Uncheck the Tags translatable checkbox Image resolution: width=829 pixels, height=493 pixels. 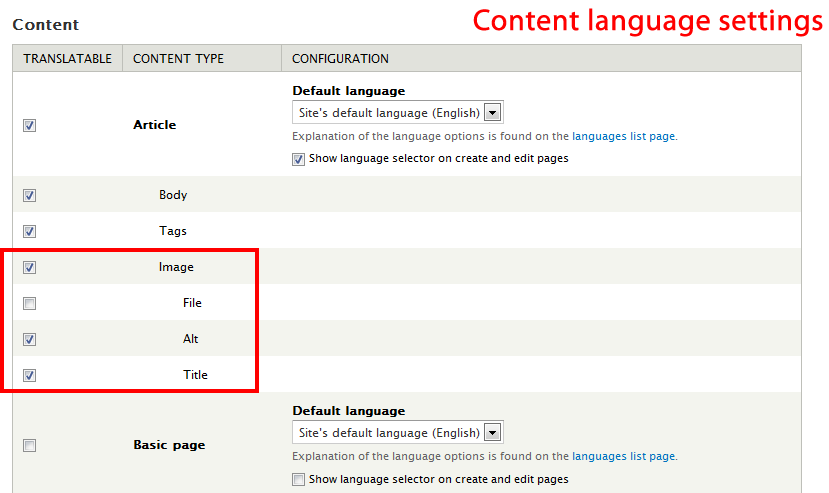coord(30,232)
